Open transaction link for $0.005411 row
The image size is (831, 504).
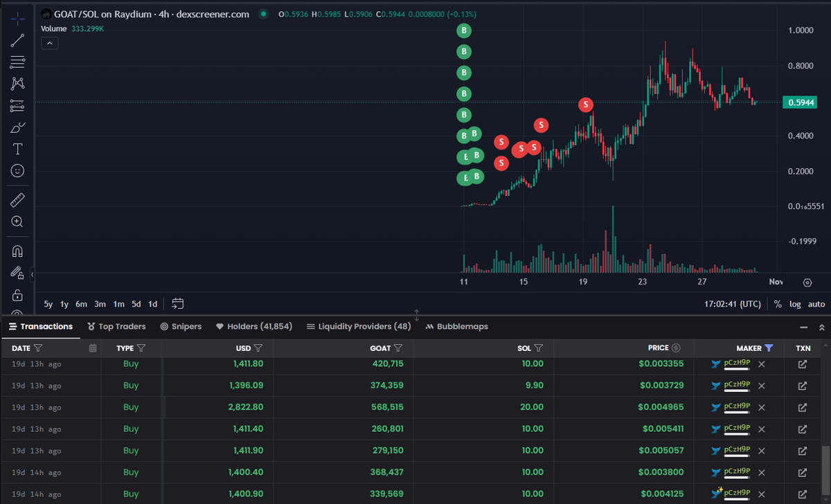803,429
